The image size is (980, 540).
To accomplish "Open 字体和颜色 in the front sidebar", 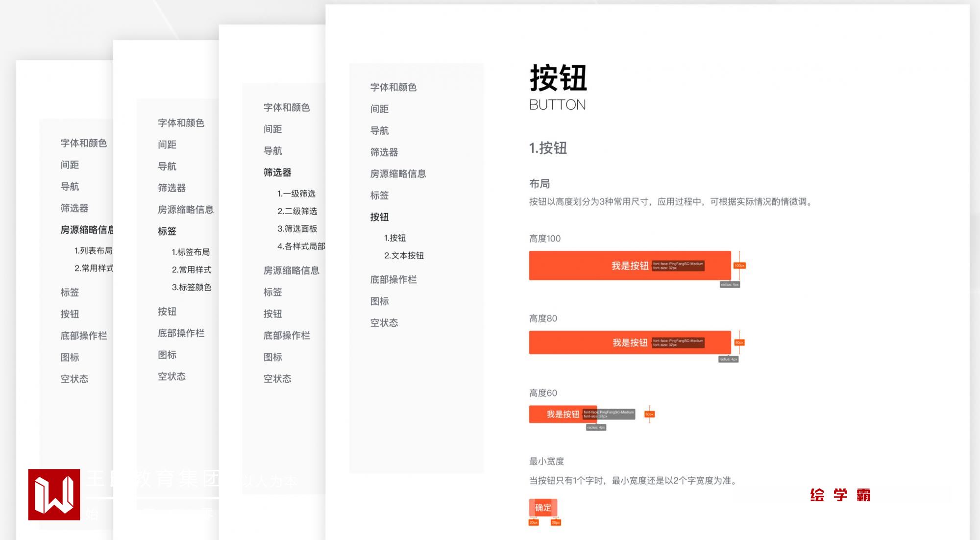I will (393, 87).
